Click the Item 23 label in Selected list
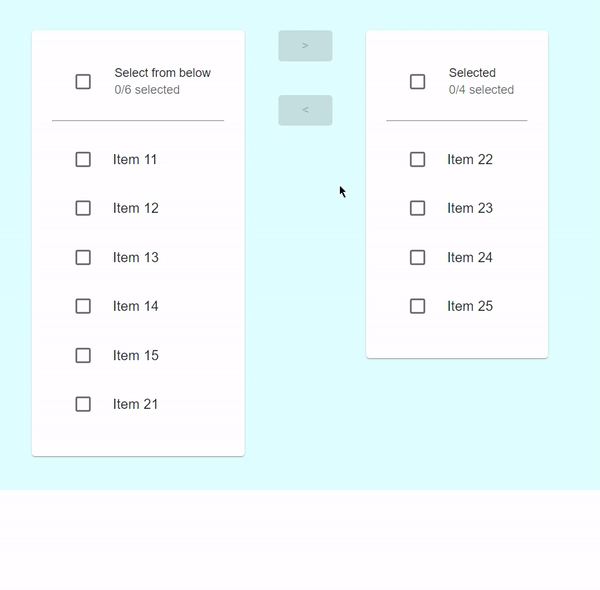This screenshot has height=590, width=600. (x=470, y=208)
